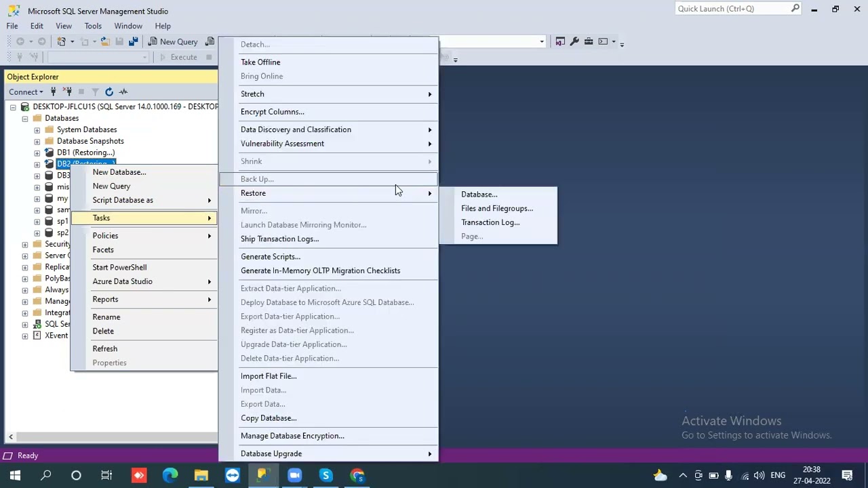Open the View menu

pyautogui.click(x=64, y=26)
